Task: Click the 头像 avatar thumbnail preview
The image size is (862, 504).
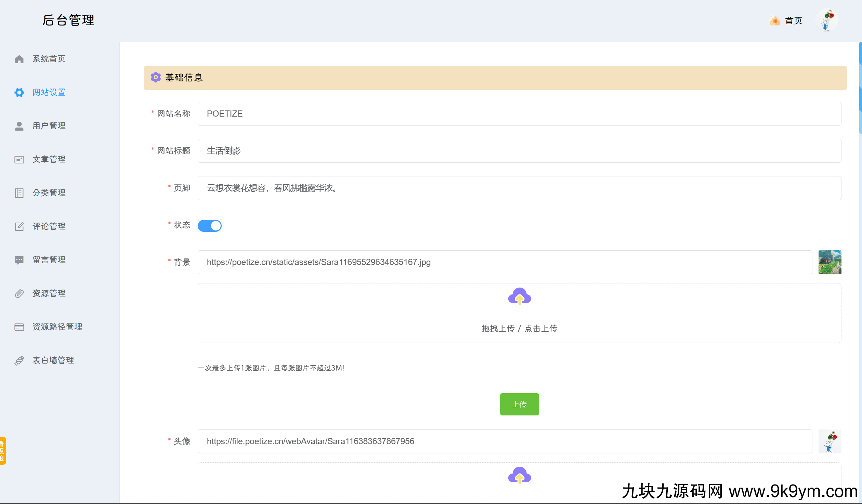Action: click(x=830, y=441)
